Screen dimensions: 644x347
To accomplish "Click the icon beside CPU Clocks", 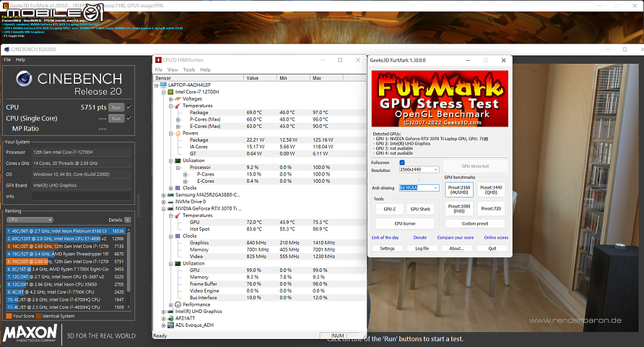I will (178, 188).
